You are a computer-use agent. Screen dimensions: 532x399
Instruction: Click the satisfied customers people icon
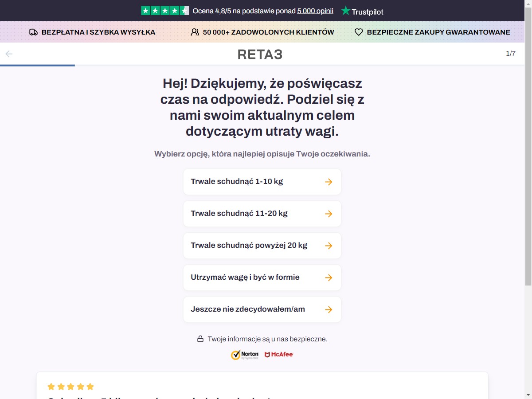[x=195, y=32]
